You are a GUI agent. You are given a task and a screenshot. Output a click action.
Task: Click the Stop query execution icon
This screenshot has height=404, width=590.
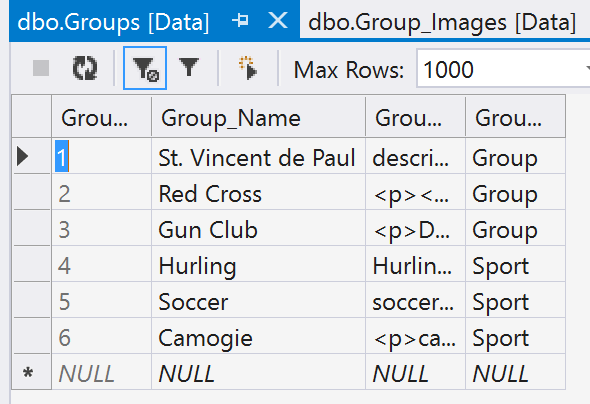41,68
